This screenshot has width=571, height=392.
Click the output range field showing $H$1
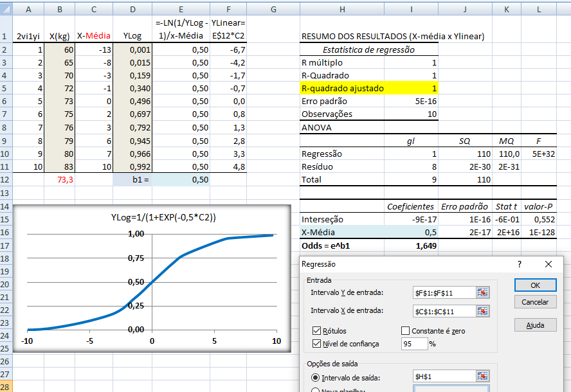click(444, 377)
